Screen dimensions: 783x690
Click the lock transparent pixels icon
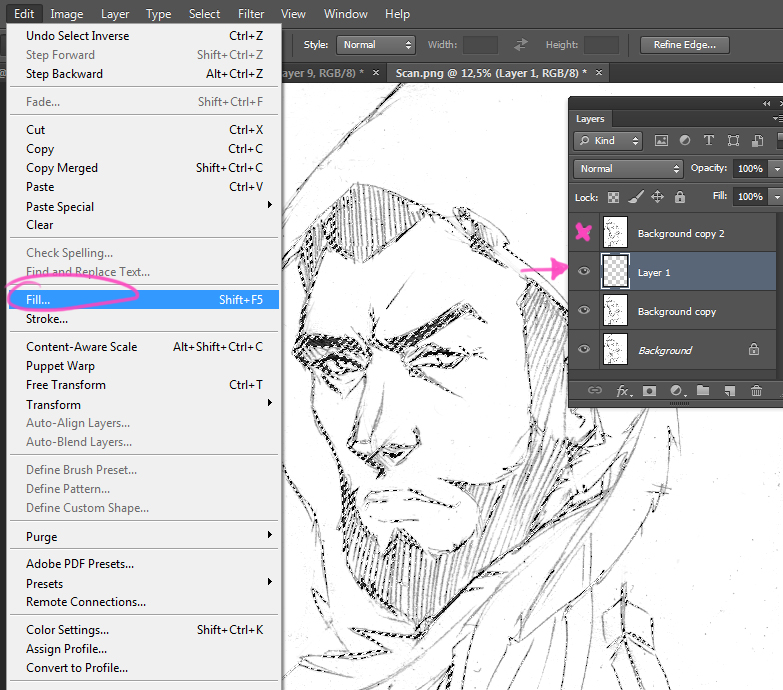pos(613,197)
